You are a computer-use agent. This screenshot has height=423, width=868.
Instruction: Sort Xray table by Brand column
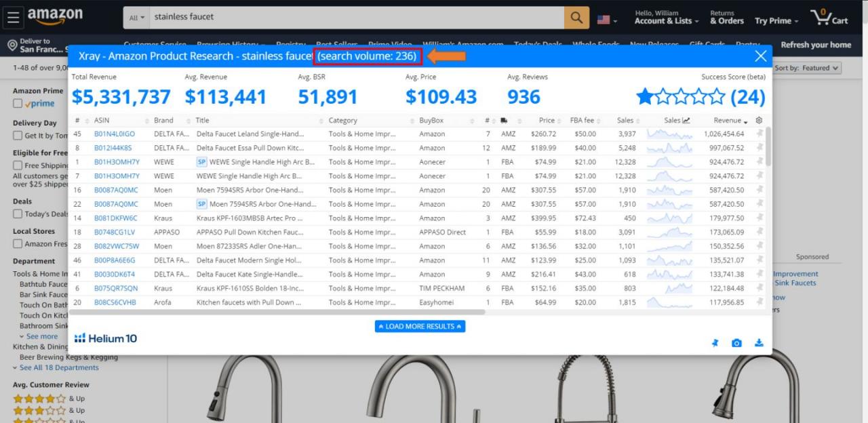[163, 121]
